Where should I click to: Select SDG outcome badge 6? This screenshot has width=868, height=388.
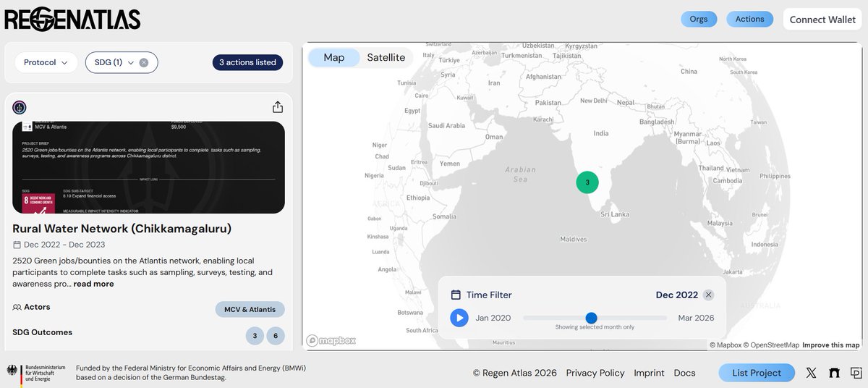coord(276,336)
